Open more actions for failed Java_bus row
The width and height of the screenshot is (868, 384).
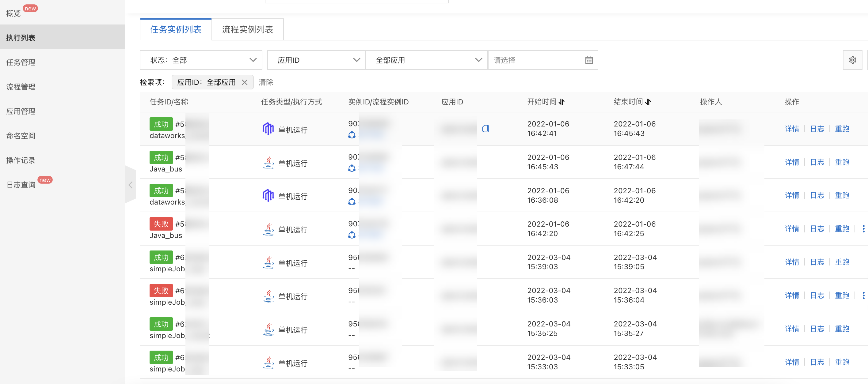pyautogui.click(x=863, y=229)
